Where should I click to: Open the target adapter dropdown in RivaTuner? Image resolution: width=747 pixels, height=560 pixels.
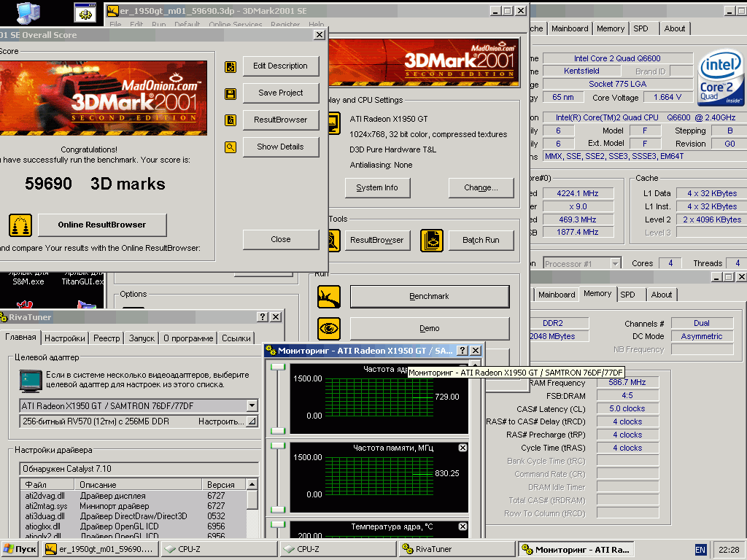252,405
